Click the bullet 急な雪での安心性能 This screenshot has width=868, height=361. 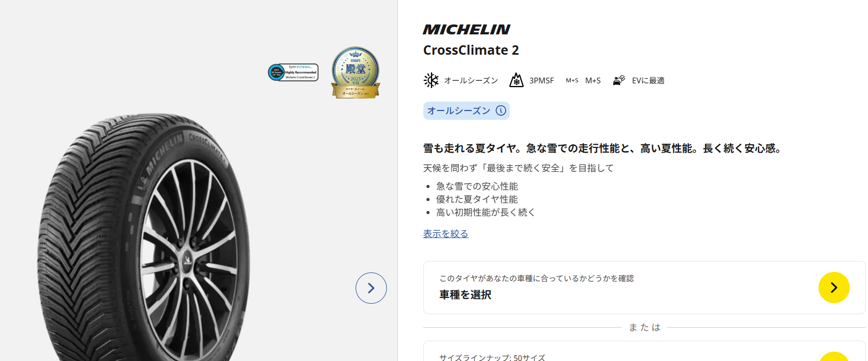coord(477,186)
